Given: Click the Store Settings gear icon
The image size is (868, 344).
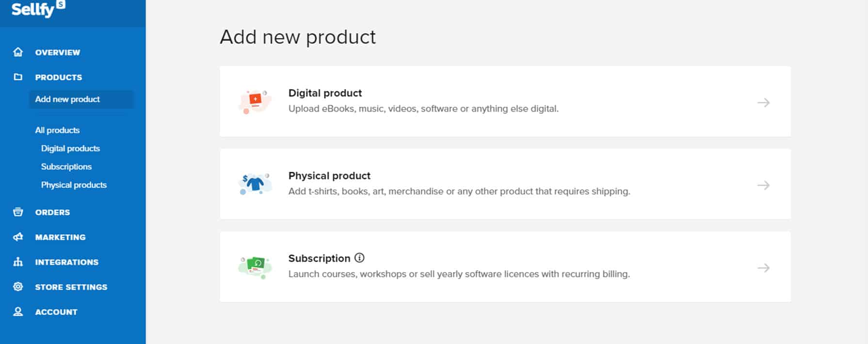Looking at the screenshot, I should [x=18, y=287].
